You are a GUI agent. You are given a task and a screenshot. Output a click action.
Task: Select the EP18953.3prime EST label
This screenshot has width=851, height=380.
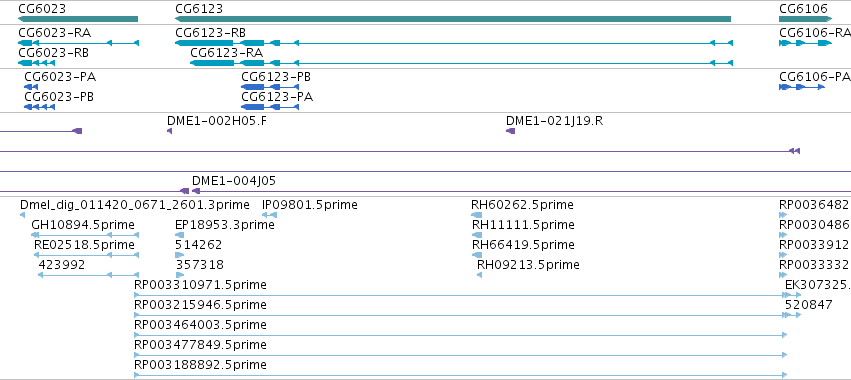coord(225,225)
